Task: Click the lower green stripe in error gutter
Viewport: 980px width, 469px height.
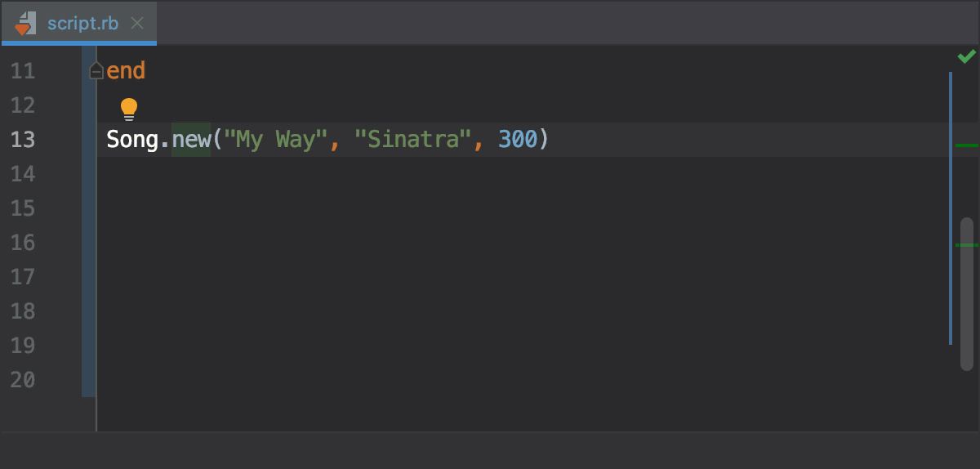Action: pyautogui.click(x=967, y=244)
